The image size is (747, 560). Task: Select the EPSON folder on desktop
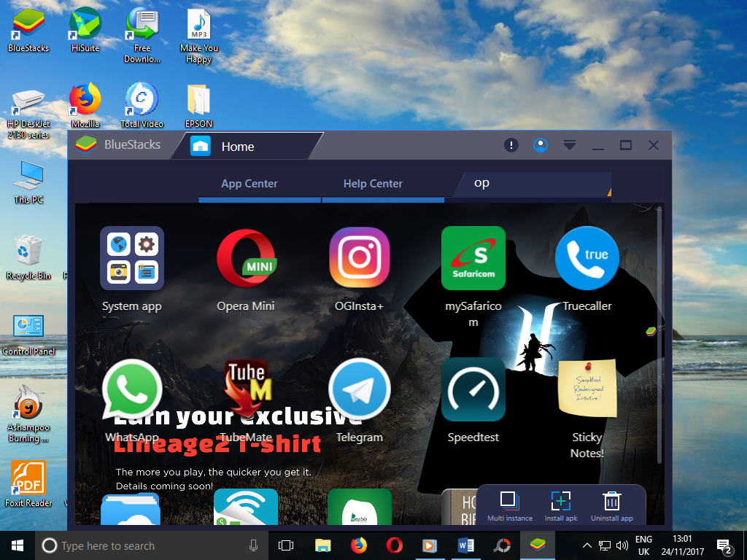[198, 106]
